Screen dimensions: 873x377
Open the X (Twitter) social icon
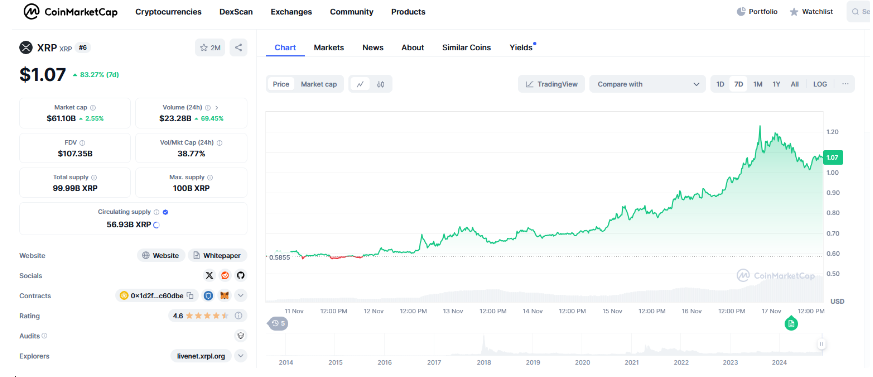tap(209, 276)
